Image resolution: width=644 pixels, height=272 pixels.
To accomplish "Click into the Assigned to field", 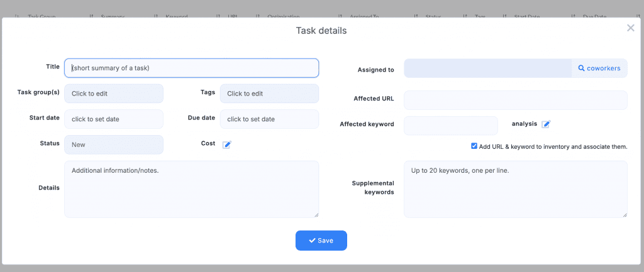I will click(487, 68).
